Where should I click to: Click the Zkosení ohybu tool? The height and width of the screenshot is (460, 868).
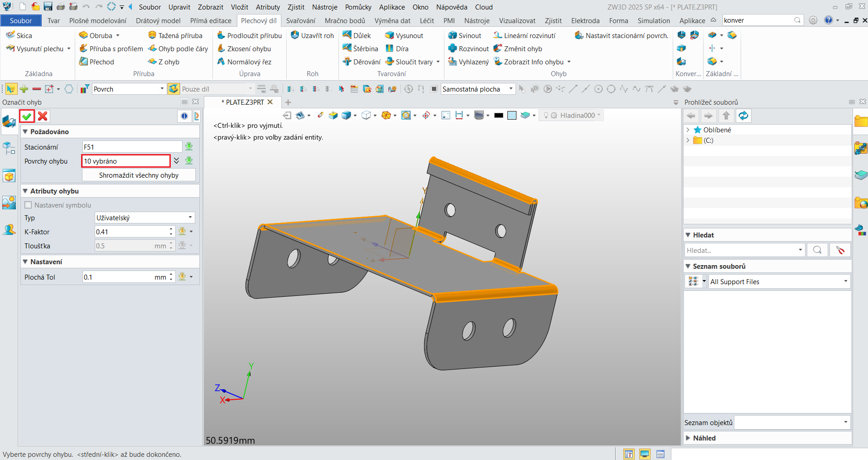coord(244,48)
